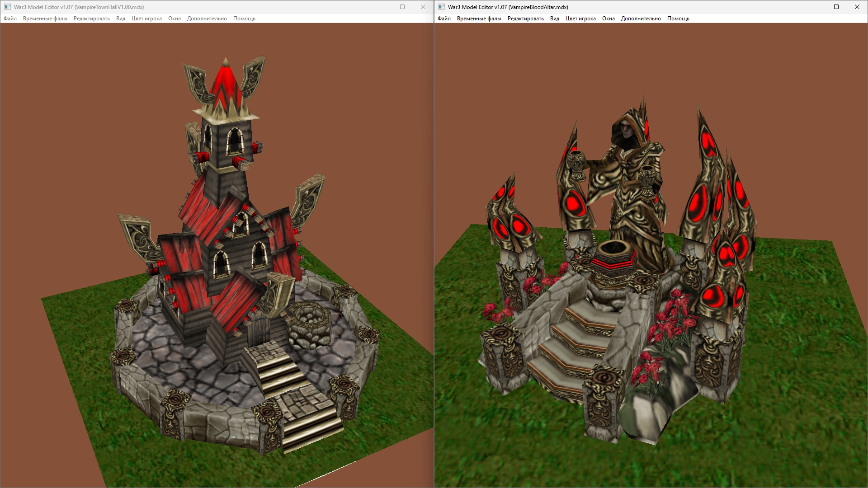
Task: Open Временные фалы menu in VampireBloodAltar window
Action: [x=479, y=19]
